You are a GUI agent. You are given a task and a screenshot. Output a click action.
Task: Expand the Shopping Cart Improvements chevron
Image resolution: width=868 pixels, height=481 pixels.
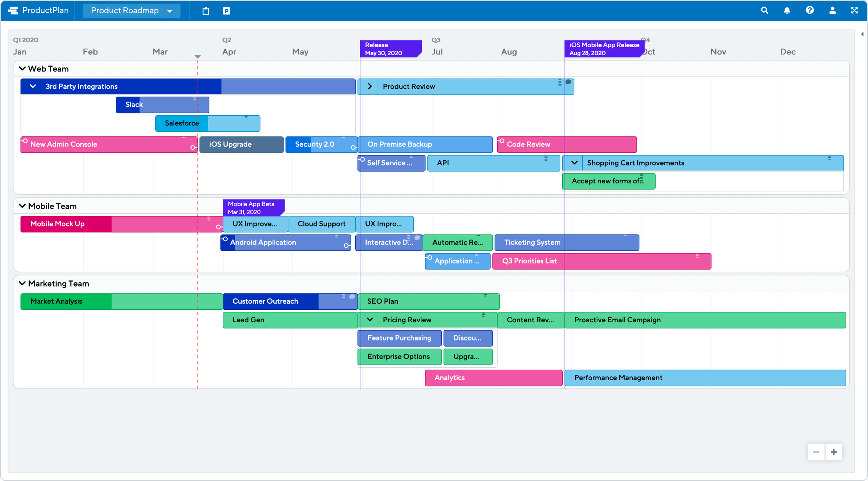[x=573, y=162]
